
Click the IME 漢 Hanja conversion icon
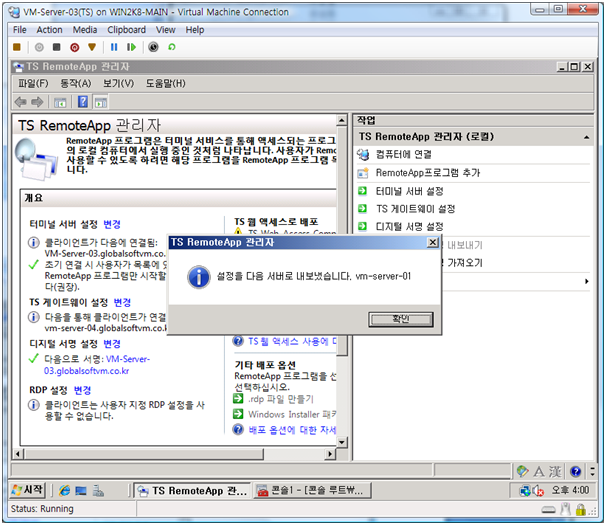tap(555, 471)
